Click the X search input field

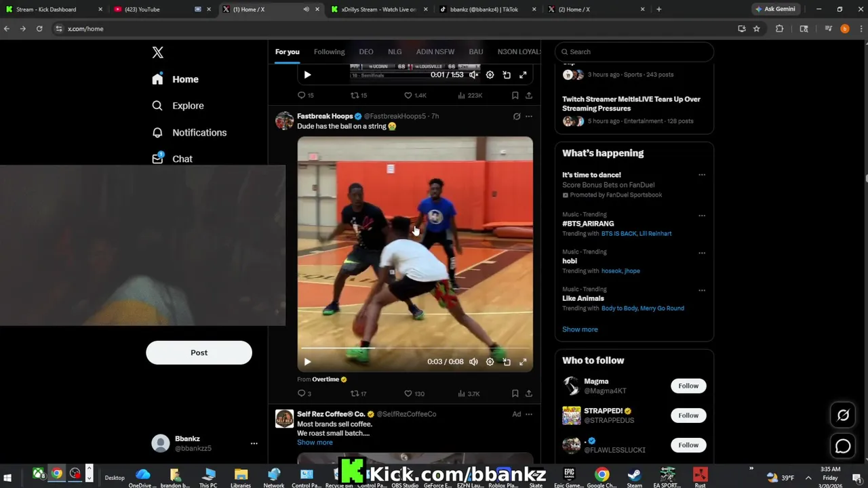click(x=634, y=52)
